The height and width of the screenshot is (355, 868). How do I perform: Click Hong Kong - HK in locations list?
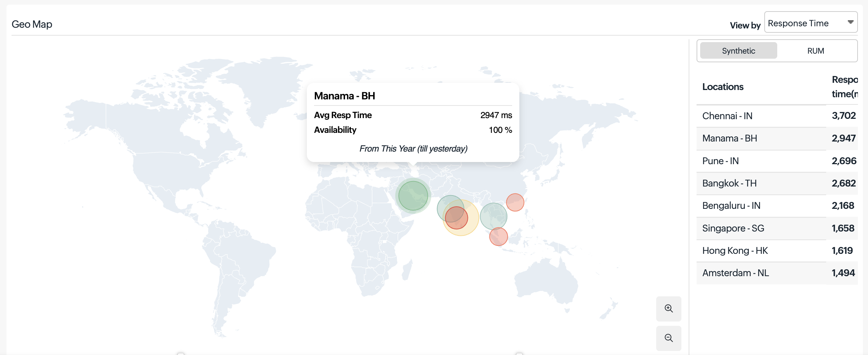pos(735,251)
